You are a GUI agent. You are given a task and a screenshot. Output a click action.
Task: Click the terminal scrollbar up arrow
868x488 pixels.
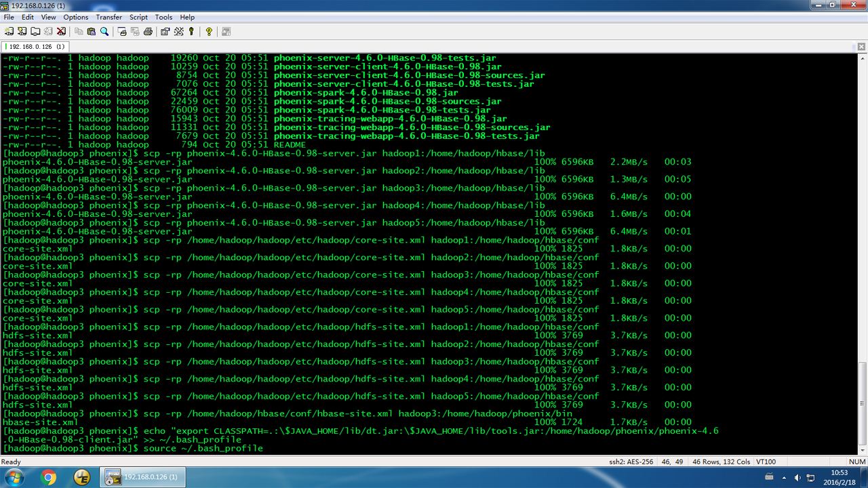(863, 58)
